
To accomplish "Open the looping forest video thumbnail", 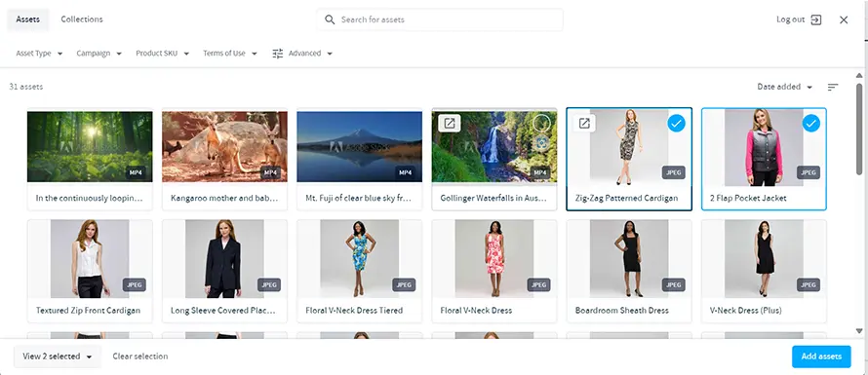I will pos(90,146).
